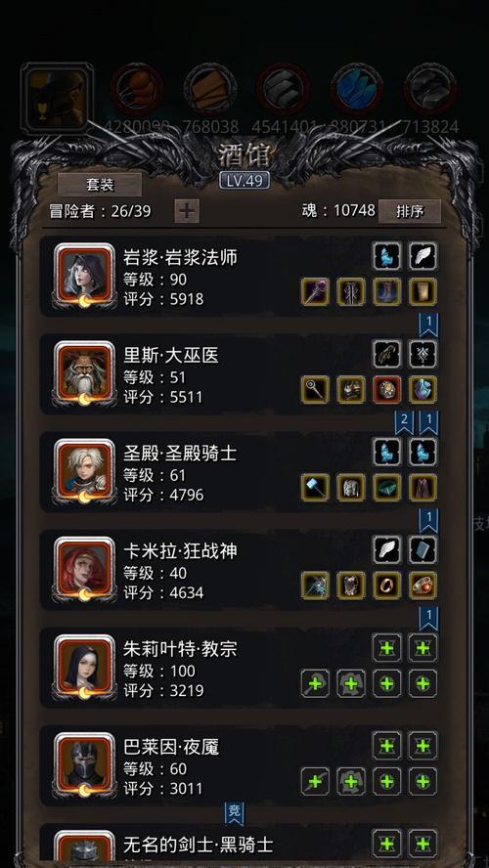This screenshot has width=489, height=868.
Task: Click the plus icon beside adventurer count
Action: coord(187,211)
